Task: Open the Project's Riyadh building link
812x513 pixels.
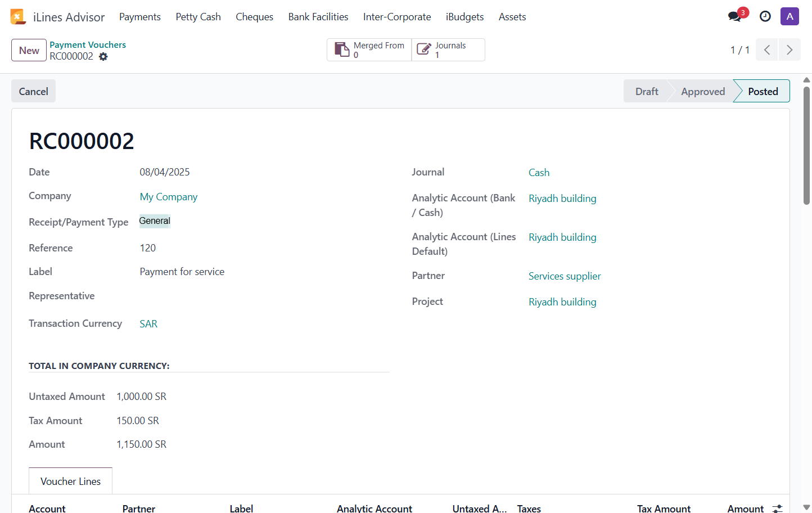Action: coord(562,302)
